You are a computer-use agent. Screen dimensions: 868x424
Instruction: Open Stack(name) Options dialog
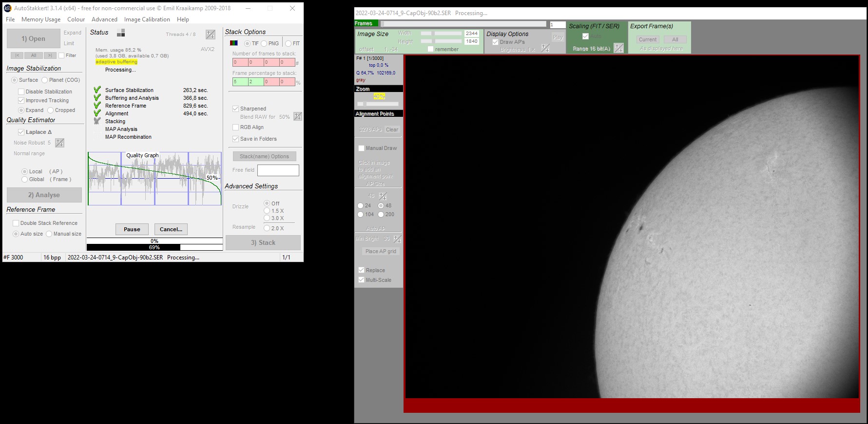pos(264,156)
